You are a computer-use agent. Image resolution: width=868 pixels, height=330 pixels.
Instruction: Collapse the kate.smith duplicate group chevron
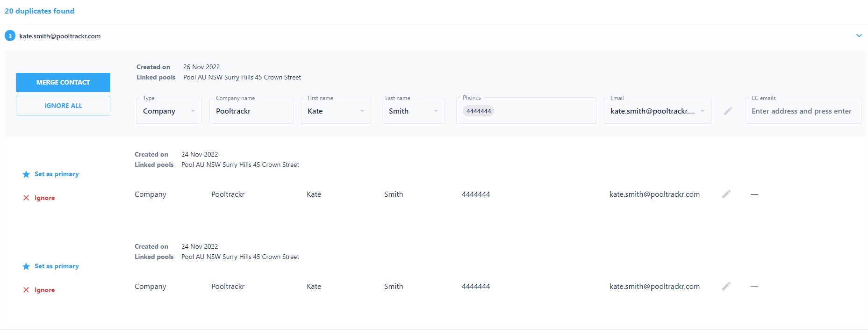click(x=859, y=36)
